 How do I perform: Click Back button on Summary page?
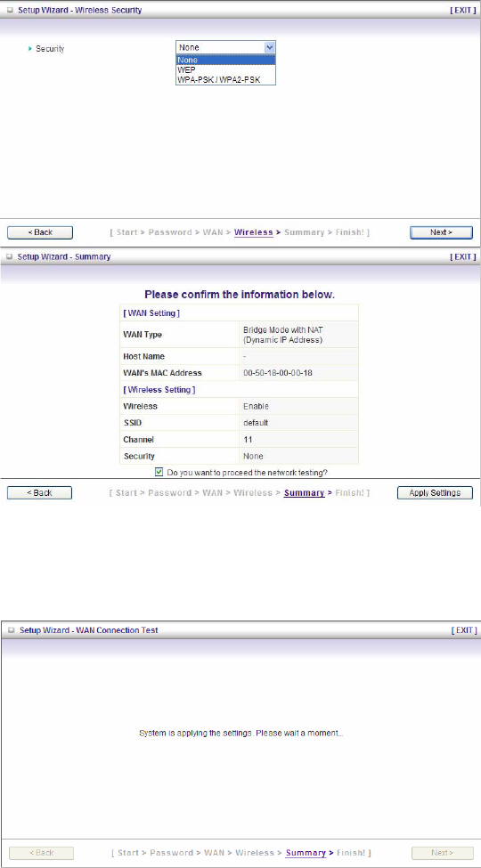coord(39,492)
